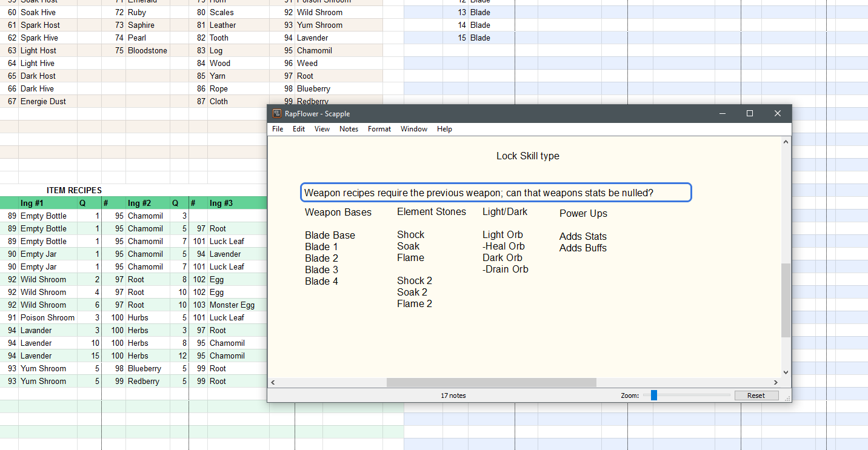Select the 'Redberry' cell in recipes table
868x450 pixels.
[x=148, y=381]
